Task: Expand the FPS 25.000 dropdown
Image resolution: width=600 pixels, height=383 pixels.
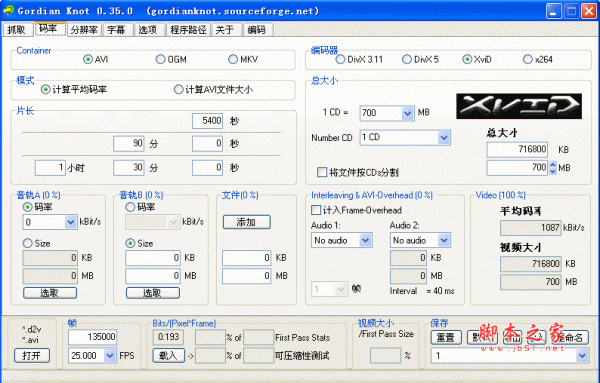Action: (x=110, y=356)
